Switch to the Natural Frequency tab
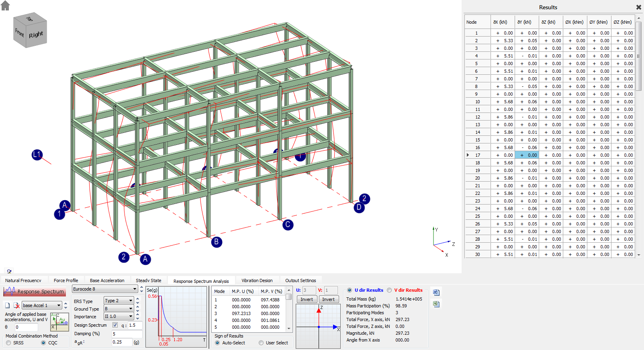644x350 pixels. click(23, 280)
